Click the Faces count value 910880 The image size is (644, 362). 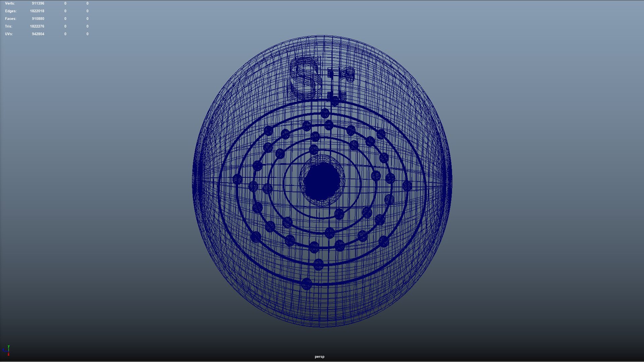coord(38,19)
